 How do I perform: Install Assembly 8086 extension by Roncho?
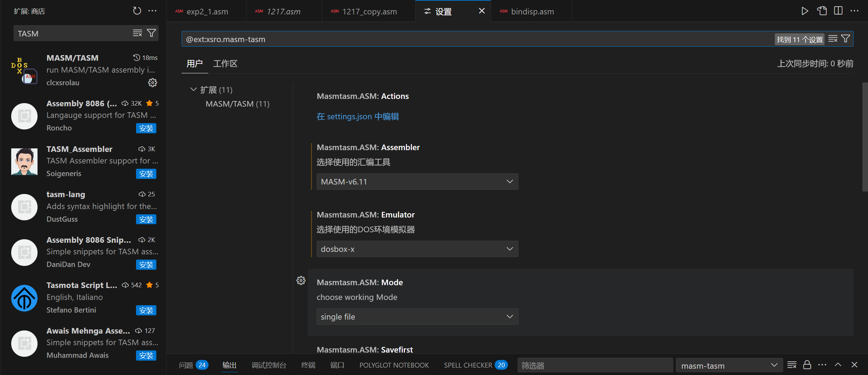tap(146, 128)
